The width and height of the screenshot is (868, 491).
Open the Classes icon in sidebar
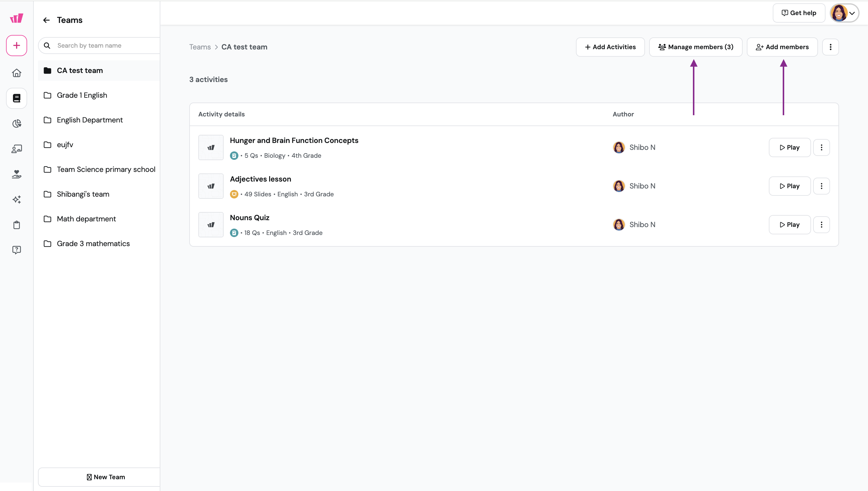click(x=17, y=149)
